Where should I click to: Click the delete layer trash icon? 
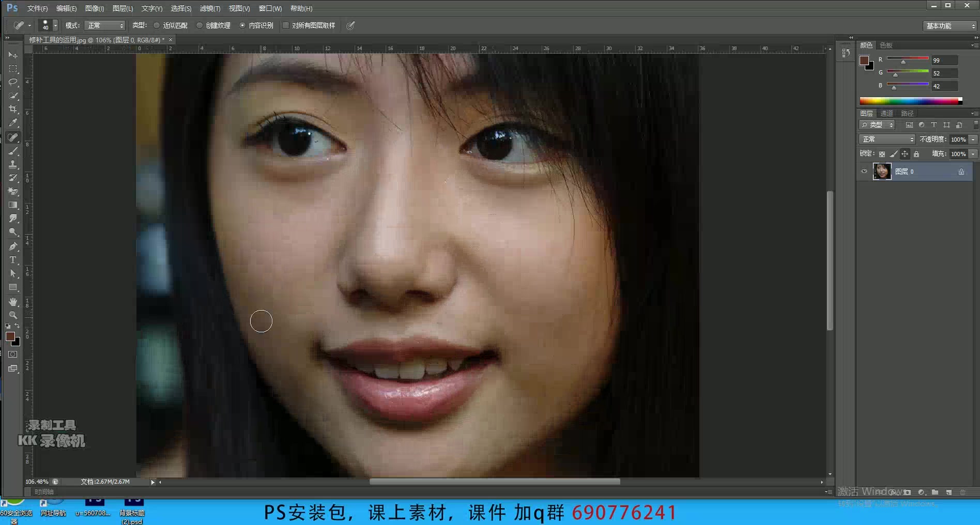962,492
